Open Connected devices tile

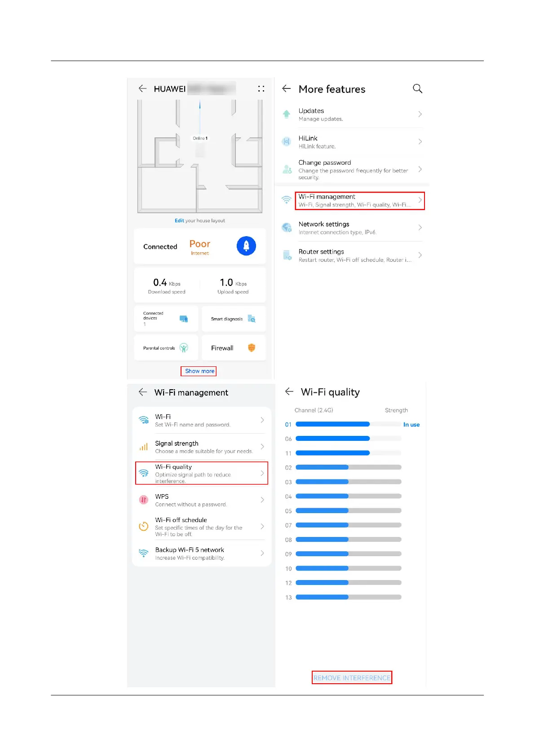166,319
